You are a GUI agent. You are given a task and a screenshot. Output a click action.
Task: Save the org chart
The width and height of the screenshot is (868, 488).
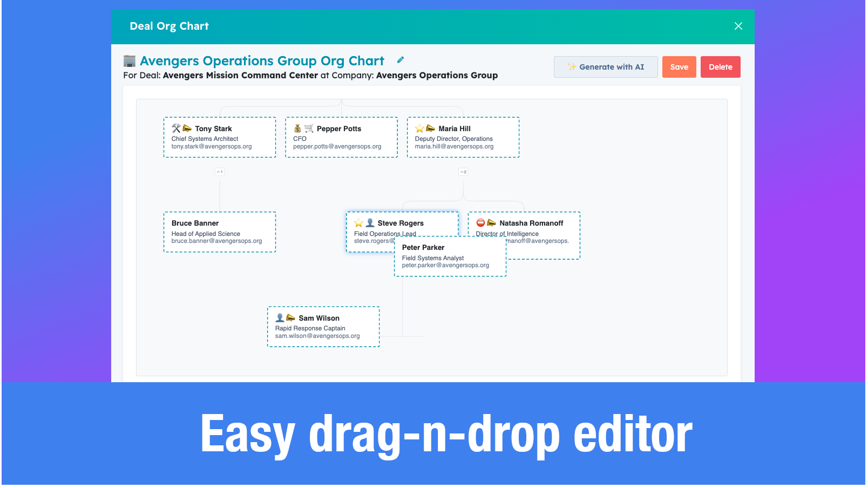679,67
